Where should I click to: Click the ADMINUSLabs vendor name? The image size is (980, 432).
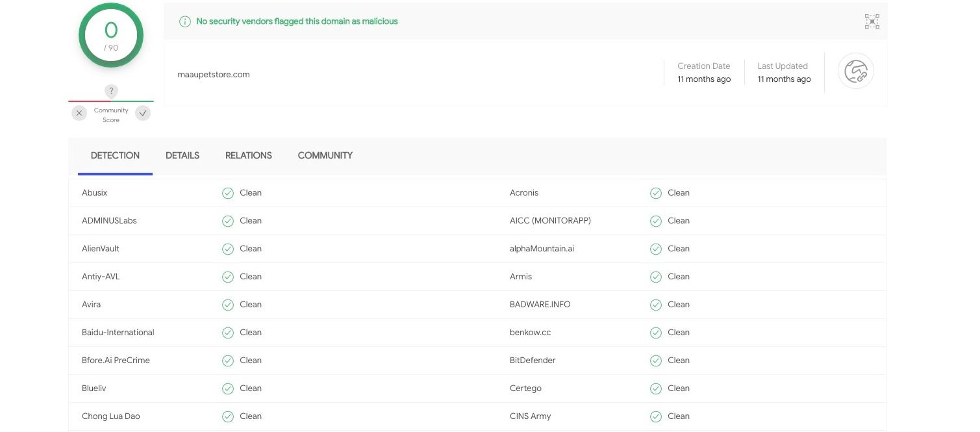(x=109, y=221)
